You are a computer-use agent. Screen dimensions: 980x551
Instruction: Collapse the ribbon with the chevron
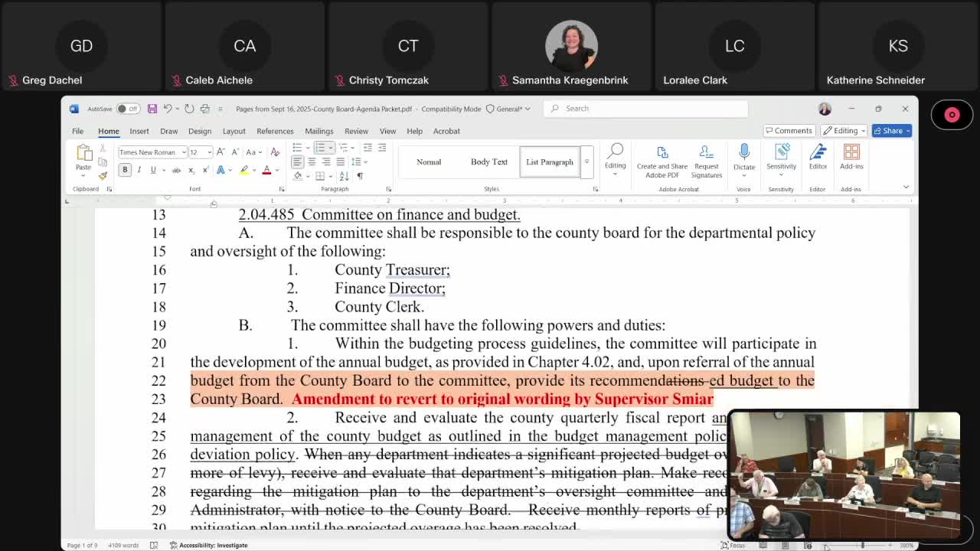[906, 187]
